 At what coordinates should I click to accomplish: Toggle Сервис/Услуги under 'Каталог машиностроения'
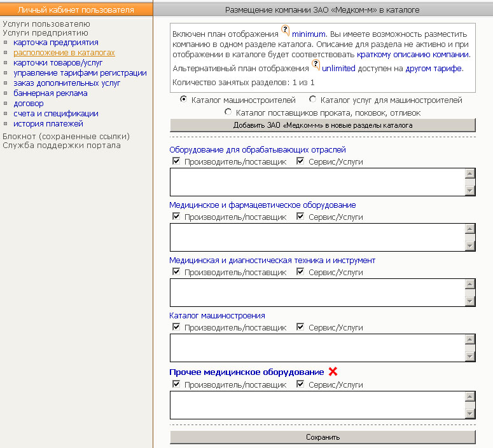(x=300, y=327)
